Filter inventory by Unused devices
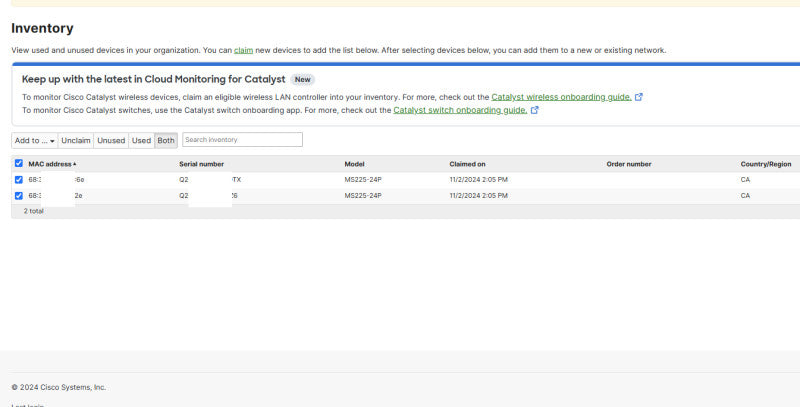The height and width of the screenshot is (407, 800). (111, 140)
